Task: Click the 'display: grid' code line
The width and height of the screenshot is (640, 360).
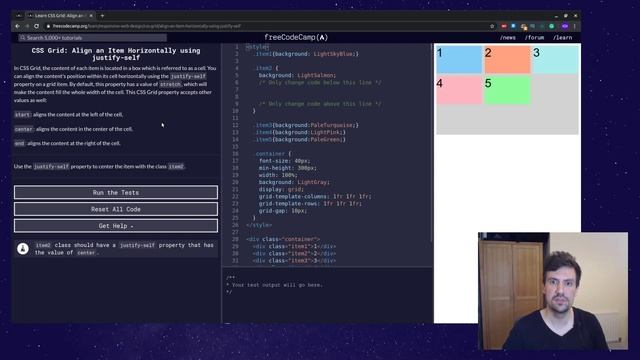Action: 281,189
